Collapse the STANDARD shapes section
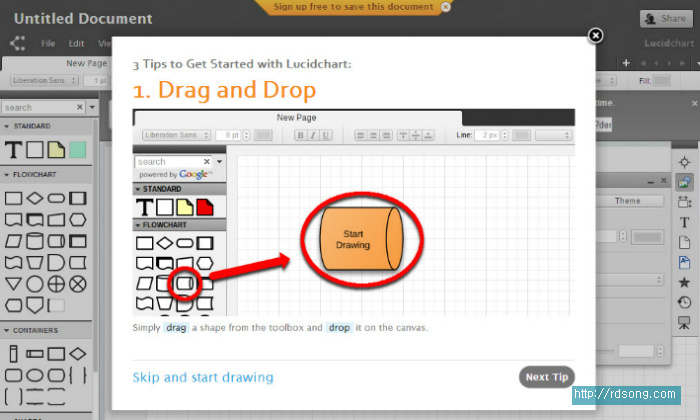Viewport: 700px width, 420px height. click(6, 126)
